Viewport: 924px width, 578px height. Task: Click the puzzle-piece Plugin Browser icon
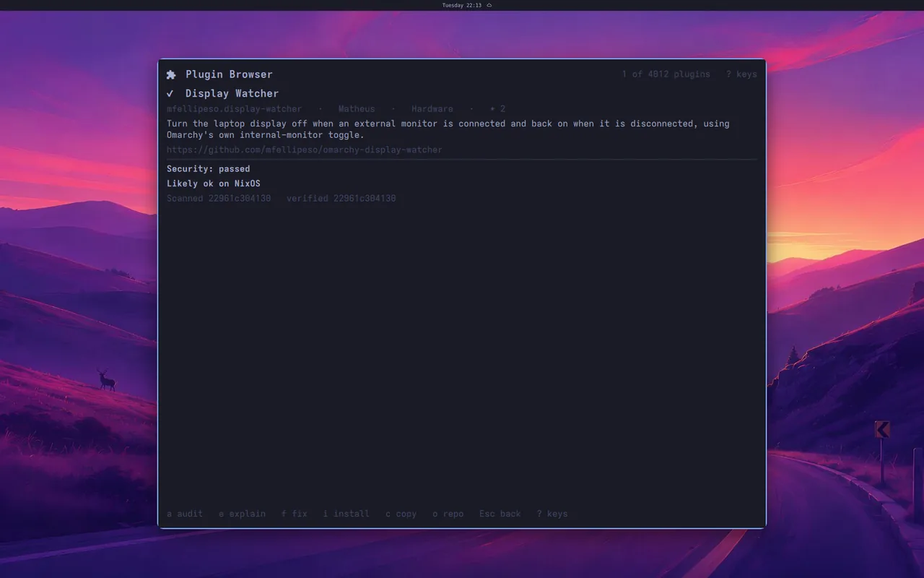tap(171, 74)
